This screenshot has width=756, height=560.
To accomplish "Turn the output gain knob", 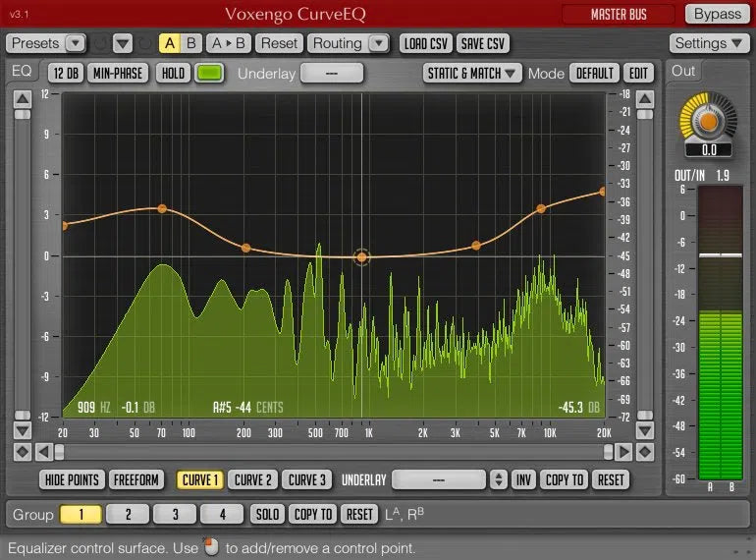I will click(x=704, y=121).
